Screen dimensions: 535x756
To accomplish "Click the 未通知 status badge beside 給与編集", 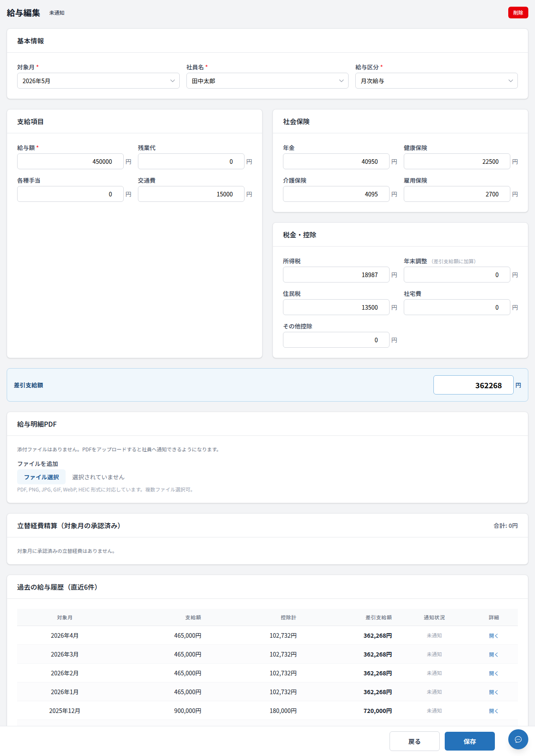I will (57, 13).
